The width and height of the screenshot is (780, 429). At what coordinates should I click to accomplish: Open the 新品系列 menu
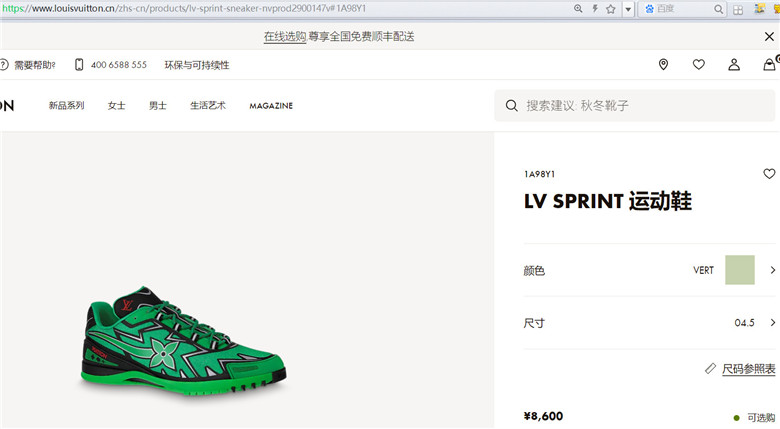point(66,106)
